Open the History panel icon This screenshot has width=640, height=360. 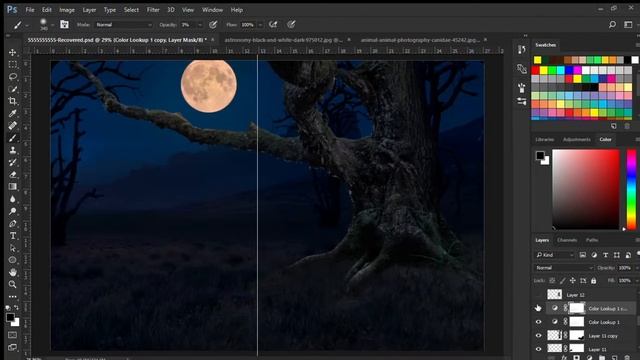(x=522, y=50)
